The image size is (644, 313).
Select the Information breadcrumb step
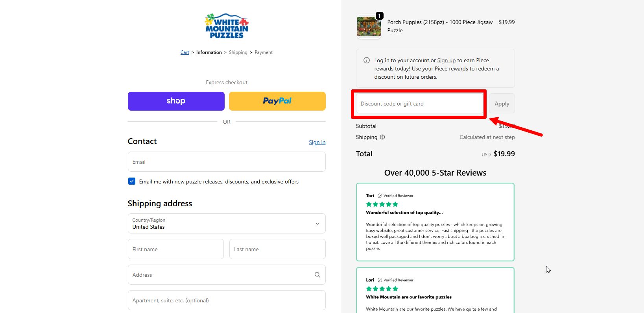(209, 52)
